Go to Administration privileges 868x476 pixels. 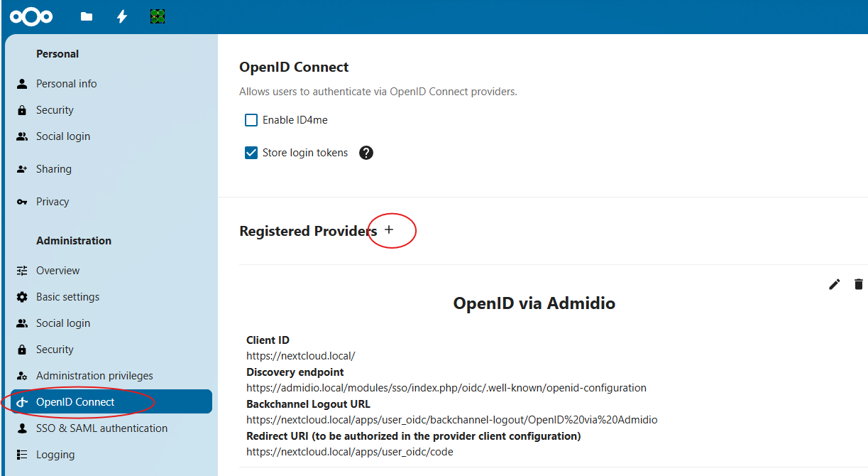[x=94, y=376]
